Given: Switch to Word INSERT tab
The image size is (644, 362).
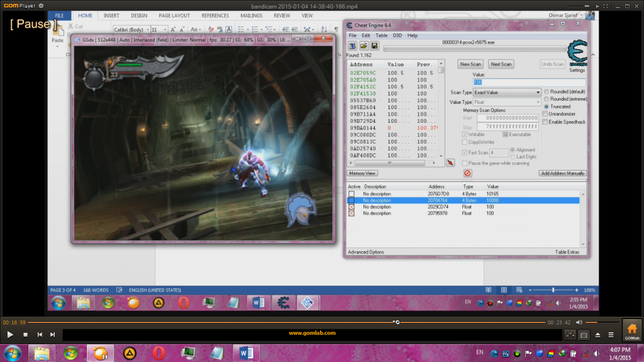Looking at the screenshot, I should (111, 16).
